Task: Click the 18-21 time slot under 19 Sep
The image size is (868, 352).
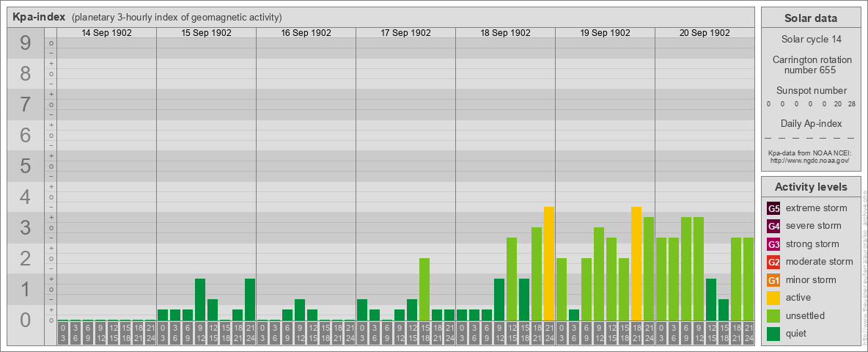Action: [x=636, y=334]
